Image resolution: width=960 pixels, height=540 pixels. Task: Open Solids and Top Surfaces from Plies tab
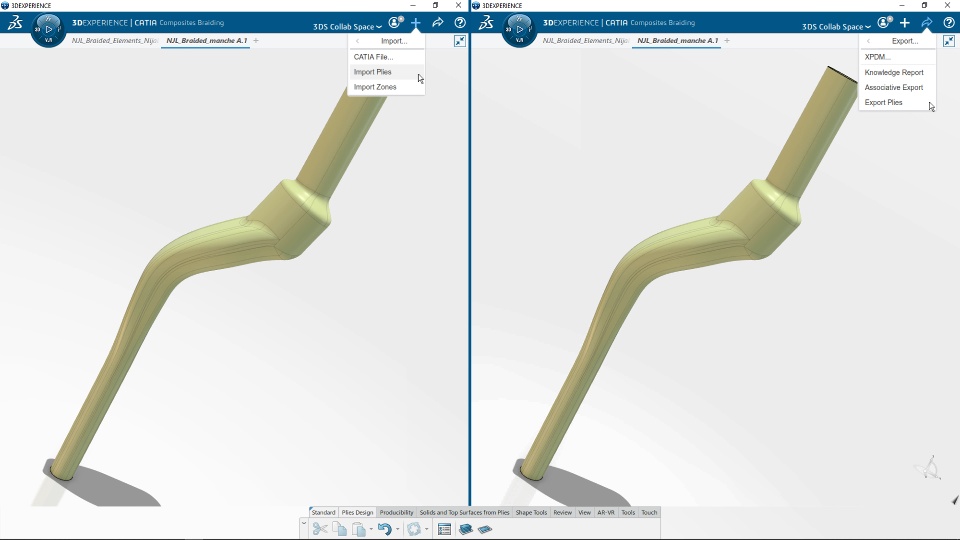tap(464, 512)
